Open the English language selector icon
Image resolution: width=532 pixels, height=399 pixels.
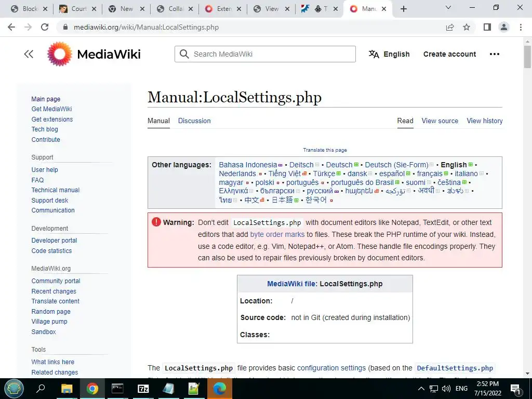[x=374, y=54]
